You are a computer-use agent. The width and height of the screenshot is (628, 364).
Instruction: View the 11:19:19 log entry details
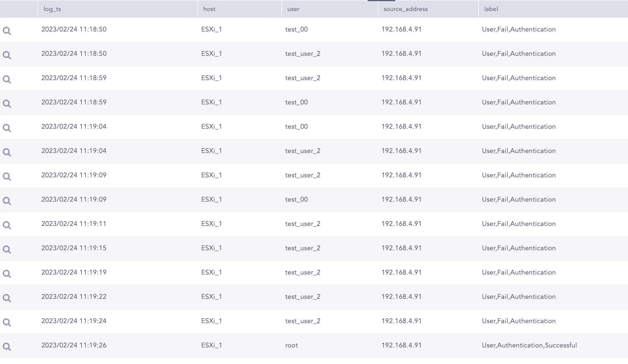[x=7, y=274]
